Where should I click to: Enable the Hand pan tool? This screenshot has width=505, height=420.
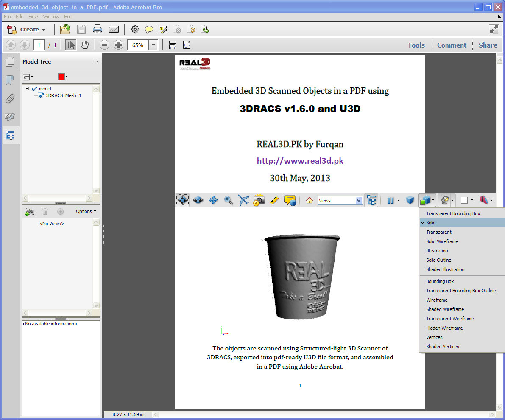(x=85, y=45)
